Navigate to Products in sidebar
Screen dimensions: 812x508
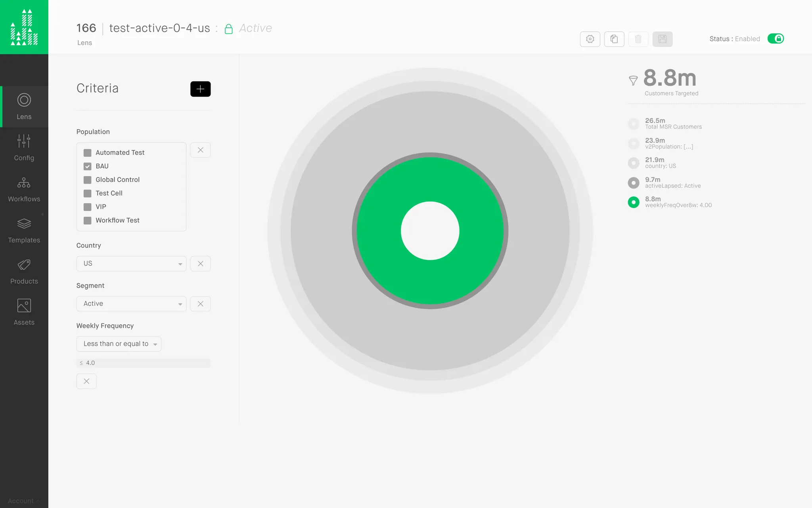(x=24, y=271)
